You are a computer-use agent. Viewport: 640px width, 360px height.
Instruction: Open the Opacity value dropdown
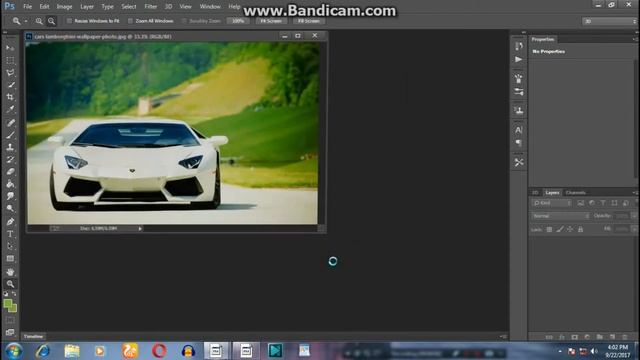click(634, 216)
